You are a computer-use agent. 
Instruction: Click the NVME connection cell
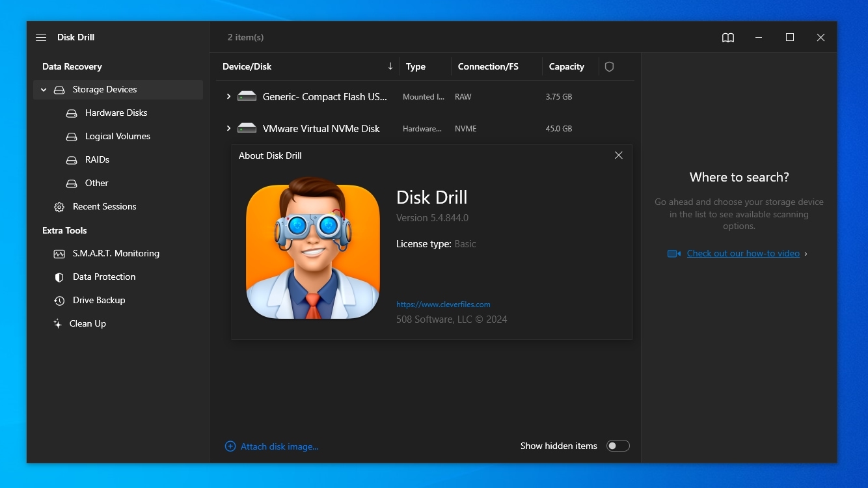(x=466, y=129)
